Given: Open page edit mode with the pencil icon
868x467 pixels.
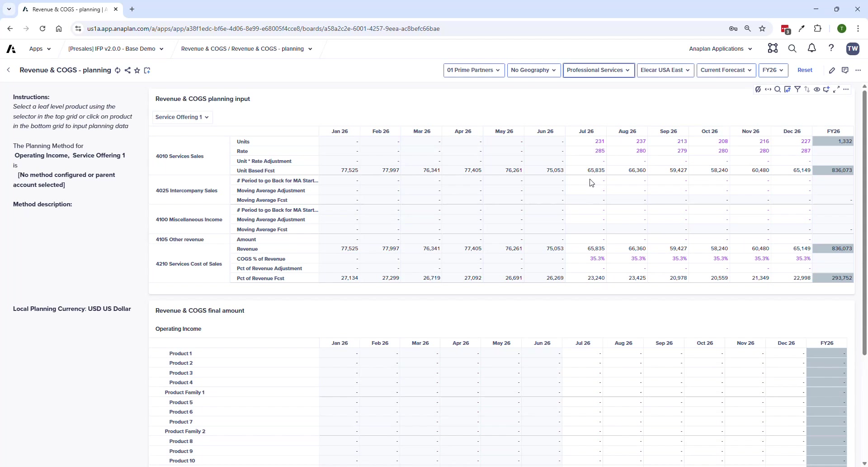Looking at the screenshot, I should (x=833, y=70).
